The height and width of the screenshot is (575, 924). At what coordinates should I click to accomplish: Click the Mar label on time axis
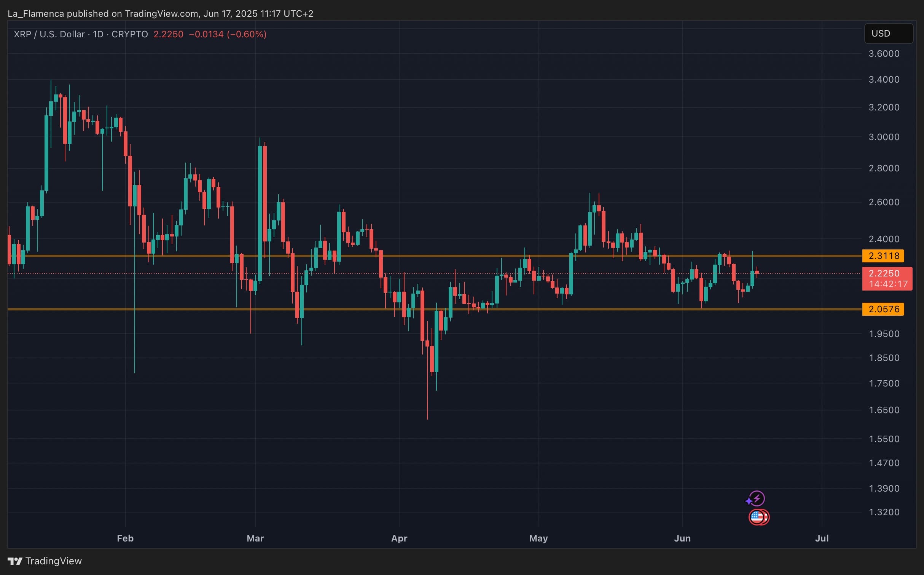pos(255,538)
